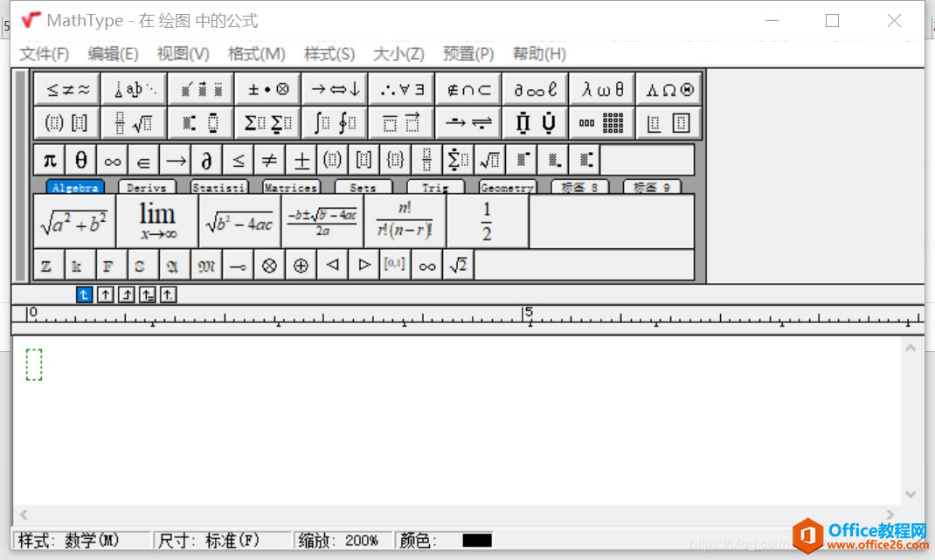Expand the integral templates palette
935x560 pixels.
click(x=335, y=123)
